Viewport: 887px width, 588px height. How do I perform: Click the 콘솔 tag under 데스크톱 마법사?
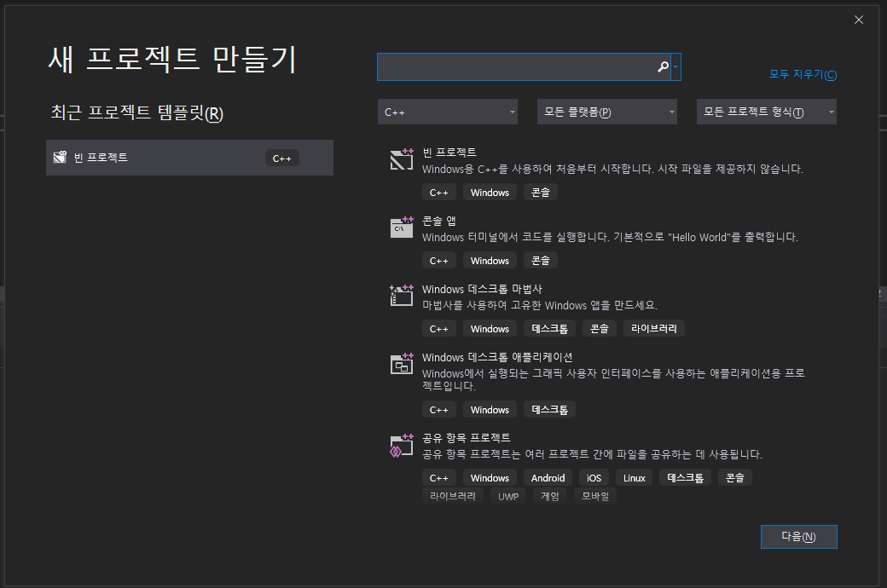tap(600, 328)
